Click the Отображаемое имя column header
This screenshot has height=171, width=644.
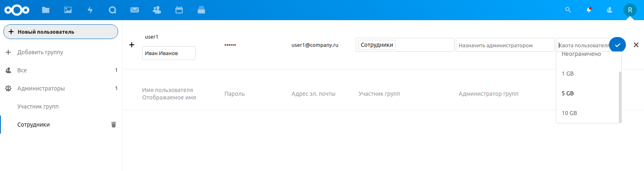coord(169,97)
